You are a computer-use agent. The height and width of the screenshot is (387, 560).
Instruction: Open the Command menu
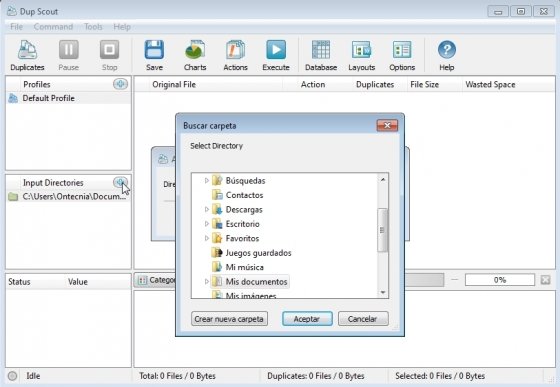point(53,27)
